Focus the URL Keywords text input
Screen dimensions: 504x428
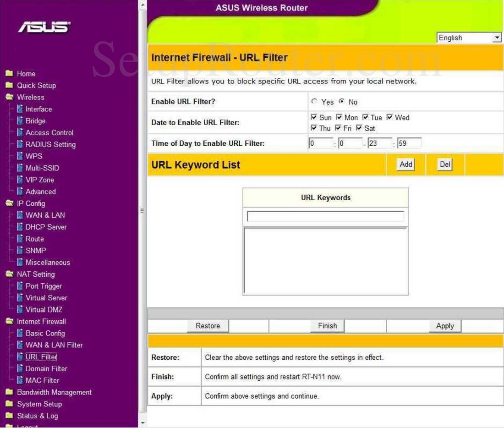(325, 216)
